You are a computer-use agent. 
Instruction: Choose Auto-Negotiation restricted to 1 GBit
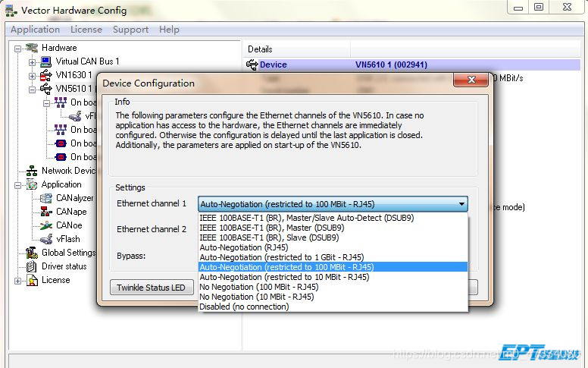(x=333, y=257)
